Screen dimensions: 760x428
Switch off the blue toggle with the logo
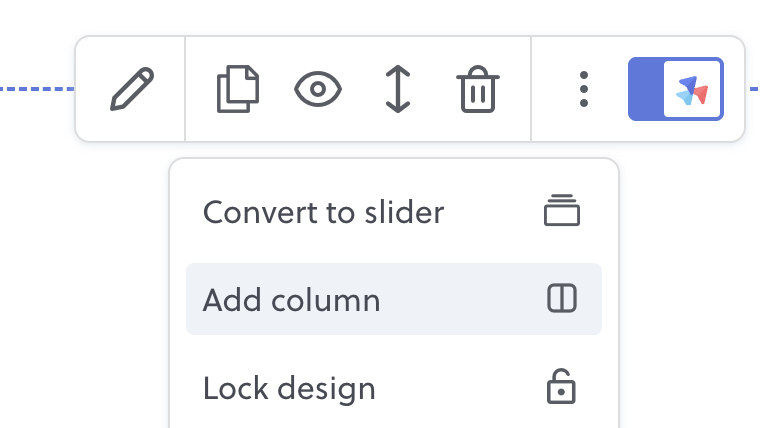(x=676, y=89)
